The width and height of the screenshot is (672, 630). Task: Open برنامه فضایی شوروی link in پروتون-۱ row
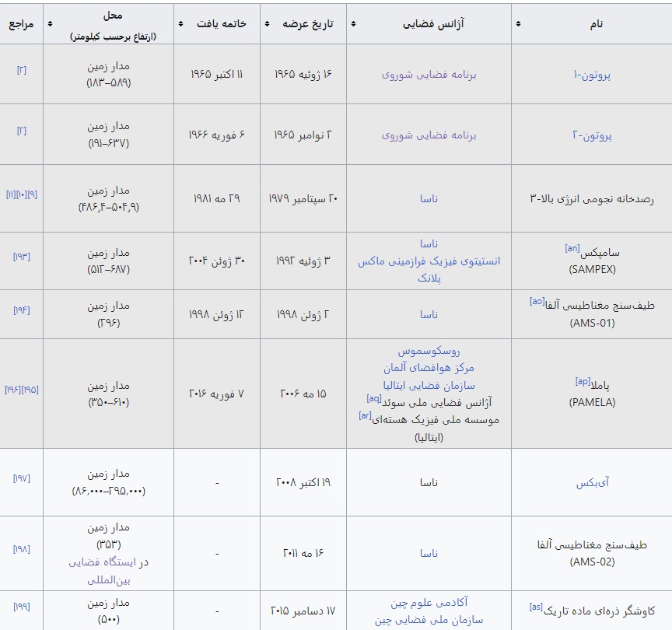click(x=429, y=75)
